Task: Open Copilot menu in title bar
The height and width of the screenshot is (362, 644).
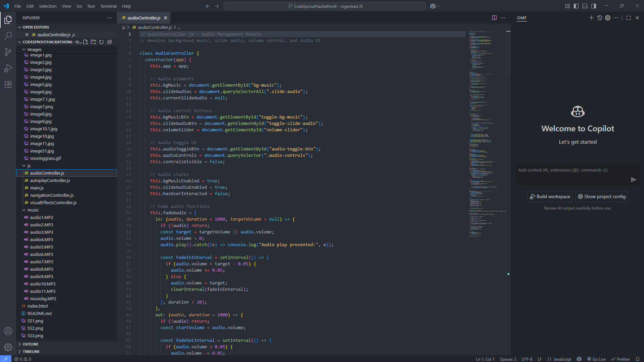Action: click(435, 6)
